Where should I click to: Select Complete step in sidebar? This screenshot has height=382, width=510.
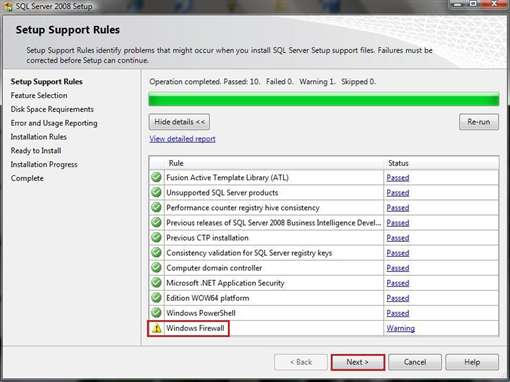point(27,178)
